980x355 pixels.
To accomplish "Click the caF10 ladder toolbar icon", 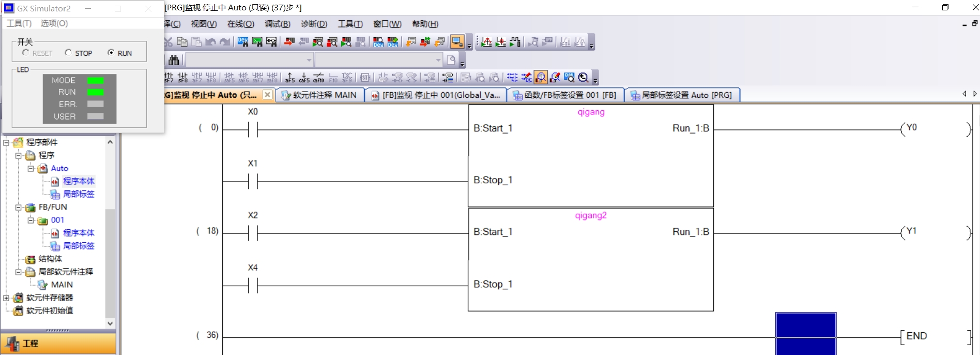I will point(318,78).
